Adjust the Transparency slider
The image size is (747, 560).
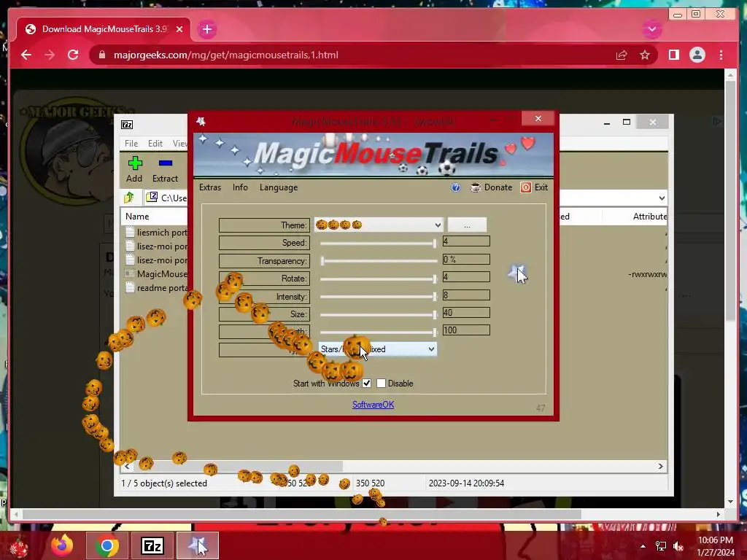pos(379,261)
